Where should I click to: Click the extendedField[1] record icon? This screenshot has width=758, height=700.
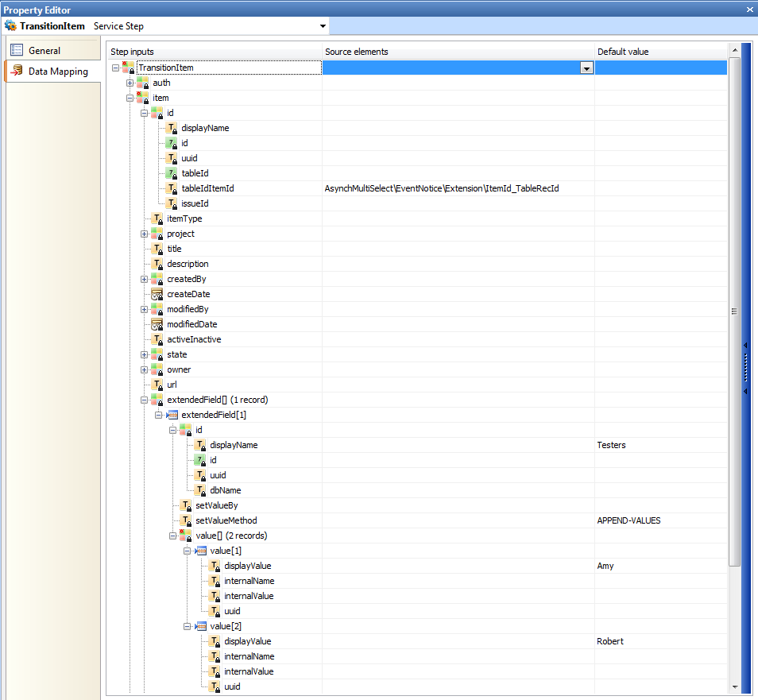(172, 415)
